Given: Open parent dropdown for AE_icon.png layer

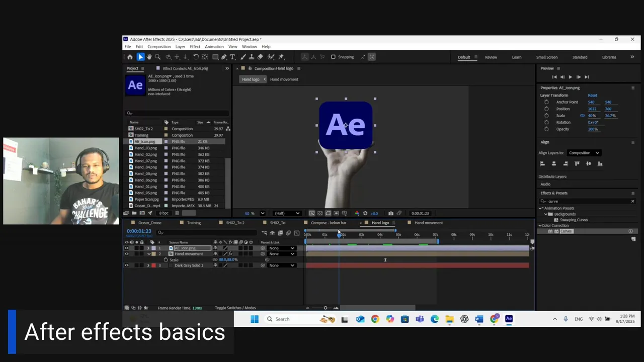Looking at the screenshot, I should click(282, 248).
